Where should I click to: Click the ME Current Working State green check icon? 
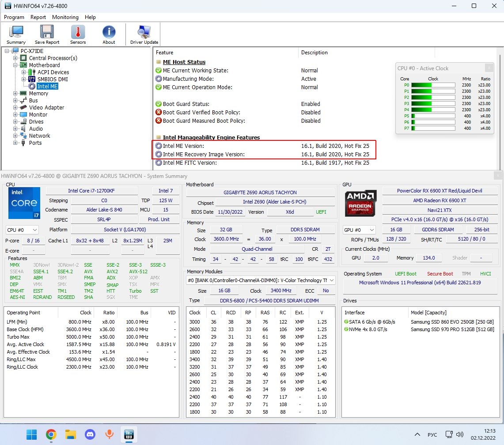pyautogui.click(x=159, y=70)
